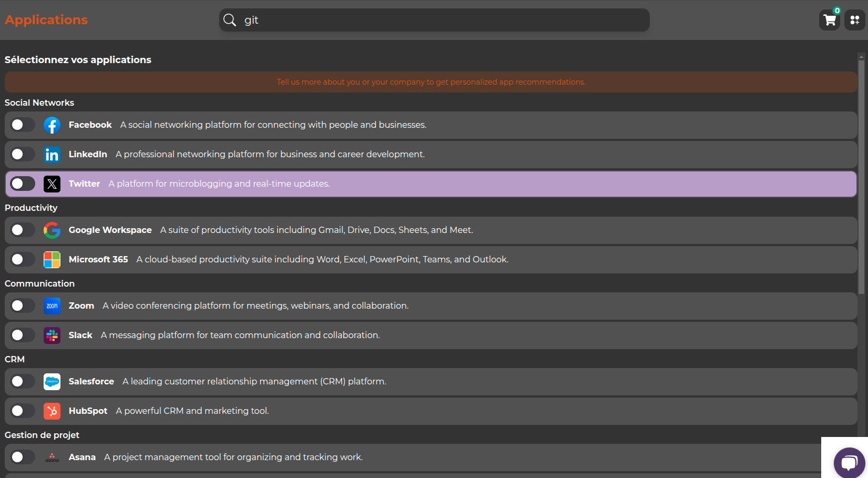Click the Applications page title
Screen dimensions: 868x478
click(46, 20)
